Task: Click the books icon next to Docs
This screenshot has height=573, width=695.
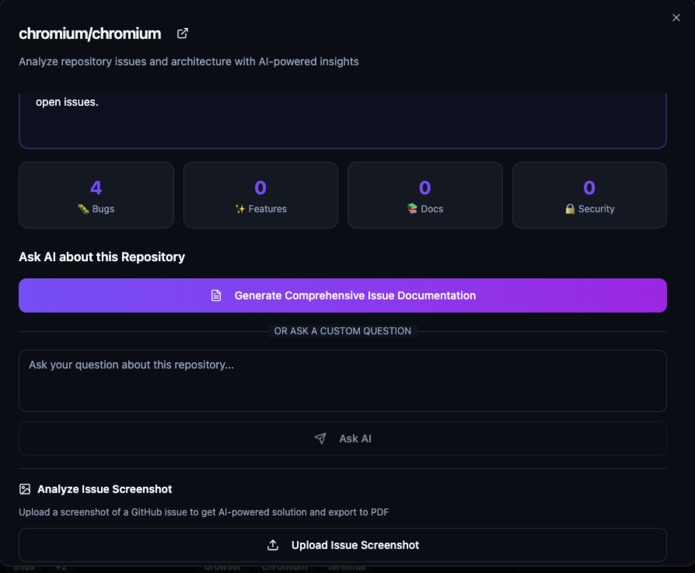Action: pyautogui.click(x=412, y=209)
